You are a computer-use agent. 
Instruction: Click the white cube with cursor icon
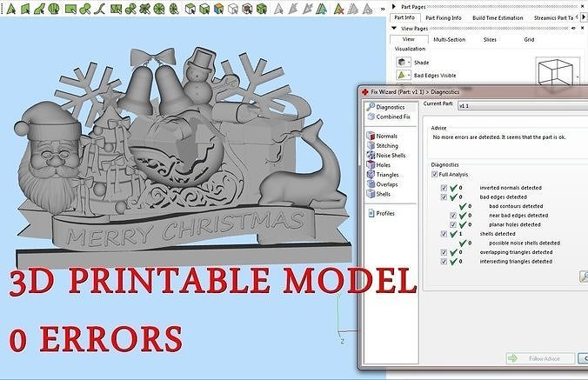190,8
